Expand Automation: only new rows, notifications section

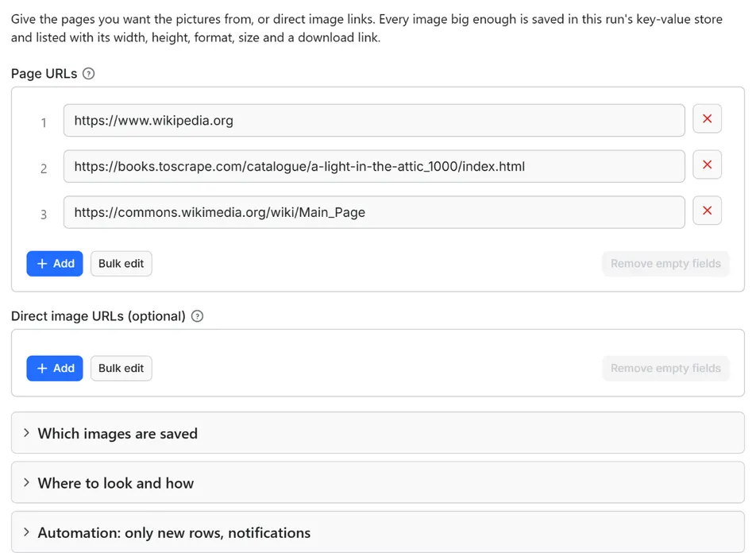pos(377,532)
